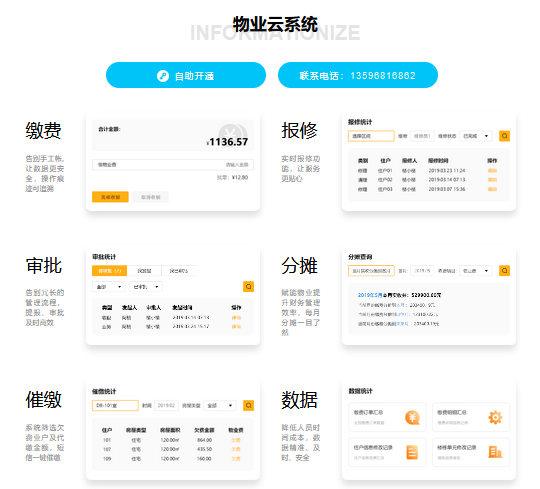Click the 联系电话 13596816862 button
This screenshot has width=540, height=489.
tap(358, 75)
